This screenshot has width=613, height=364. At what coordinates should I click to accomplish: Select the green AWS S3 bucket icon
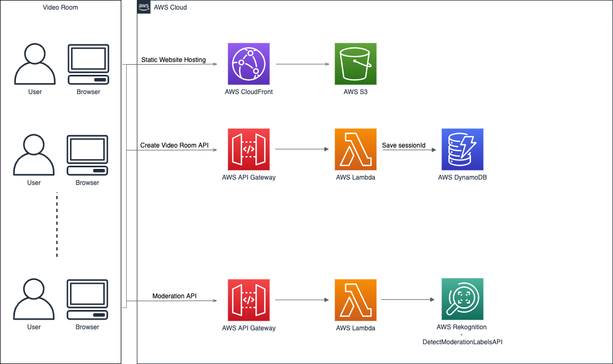click(355, 64)
